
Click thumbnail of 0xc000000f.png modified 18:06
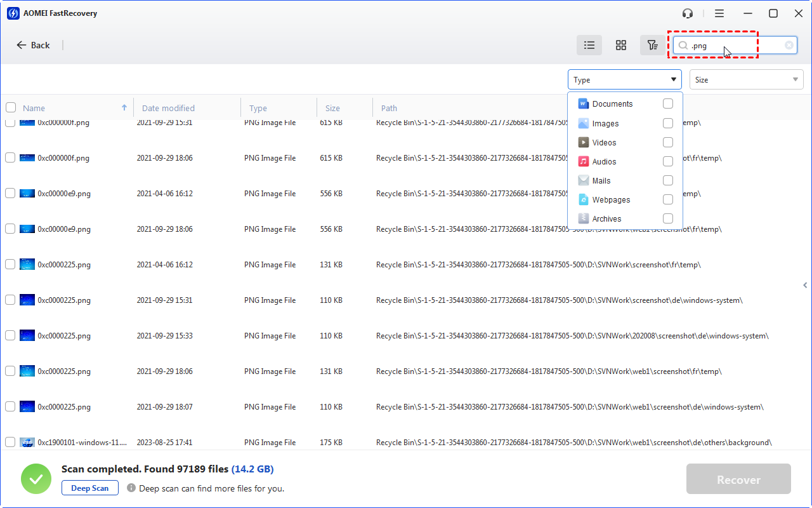pos(27,158)
